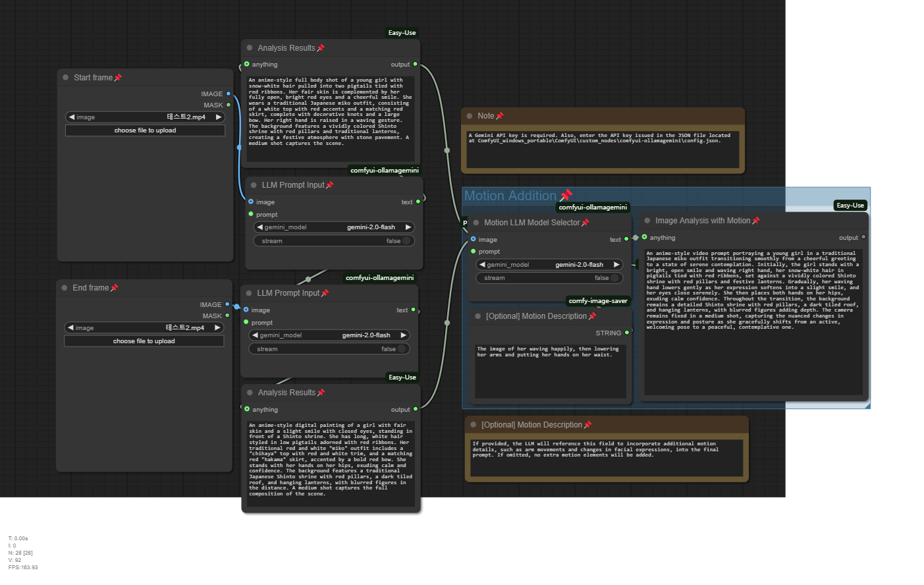The width and height of the screenshot is (924, 585).
Task: Collapse the Start frame node via its dot
Action: click(66, 78)
